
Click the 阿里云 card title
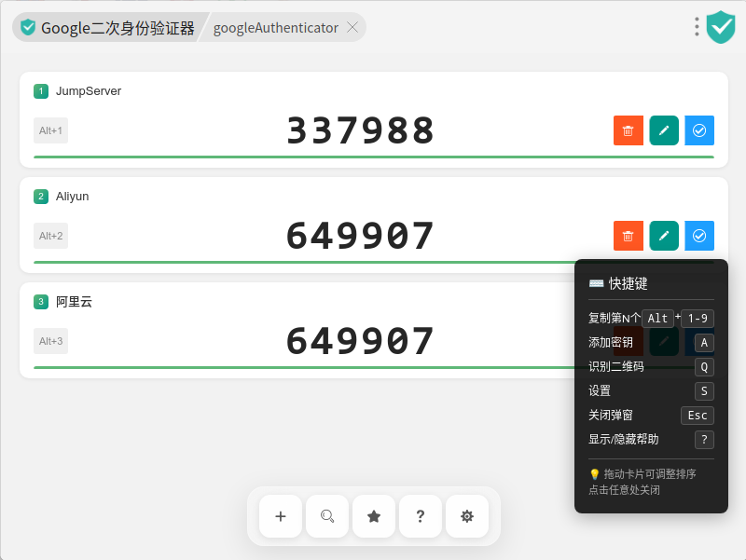(75, 301)
